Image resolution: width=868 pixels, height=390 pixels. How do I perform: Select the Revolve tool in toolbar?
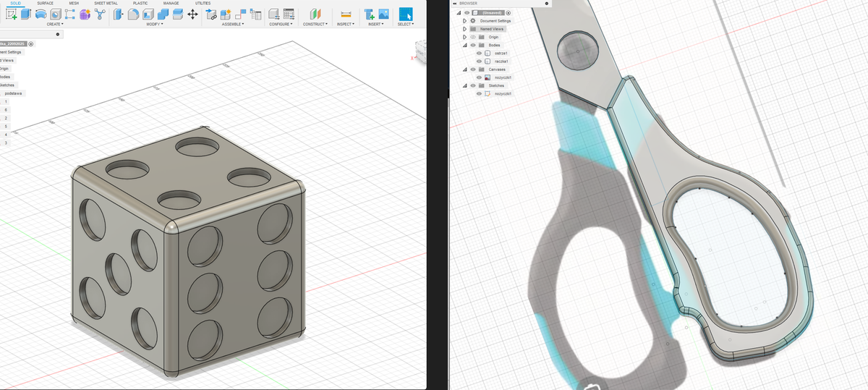coord(41,14)
